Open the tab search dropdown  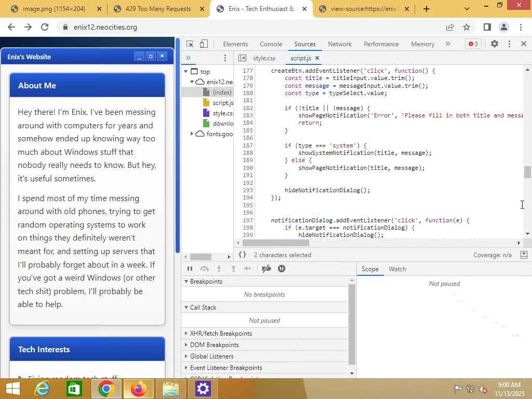coord(467,9)
